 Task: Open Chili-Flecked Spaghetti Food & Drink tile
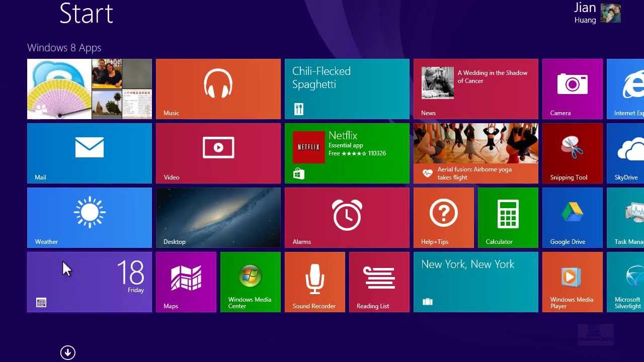(x=347, y=89)
